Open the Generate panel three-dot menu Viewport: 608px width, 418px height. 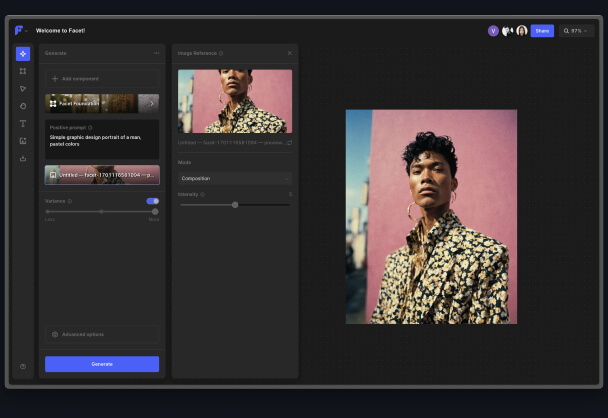[156, 53]
